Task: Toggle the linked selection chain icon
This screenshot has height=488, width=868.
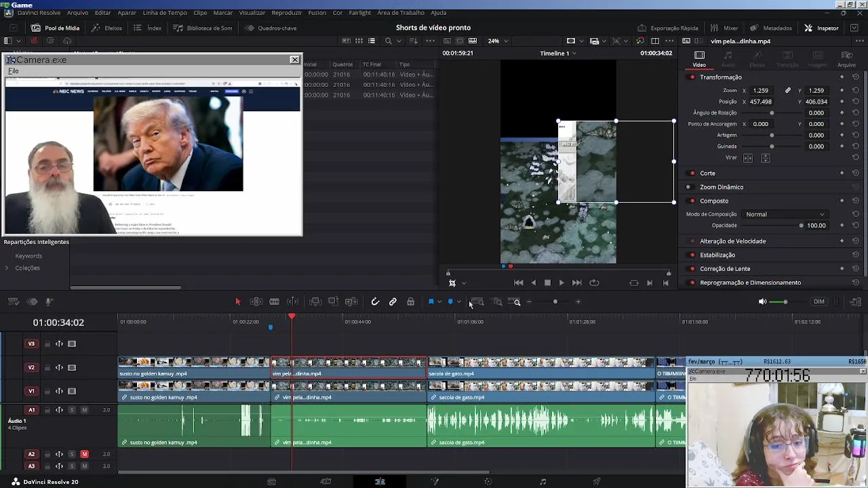Action: tap(393, 302)
